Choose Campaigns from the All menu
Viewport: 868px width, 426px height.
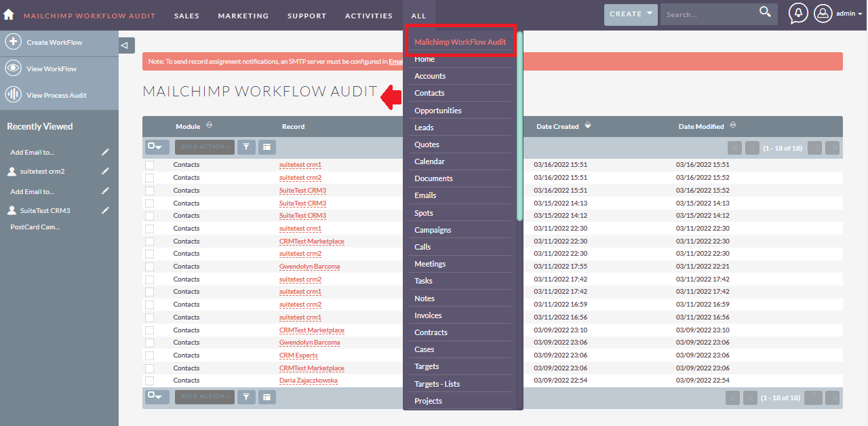click(x=433, y=230)
